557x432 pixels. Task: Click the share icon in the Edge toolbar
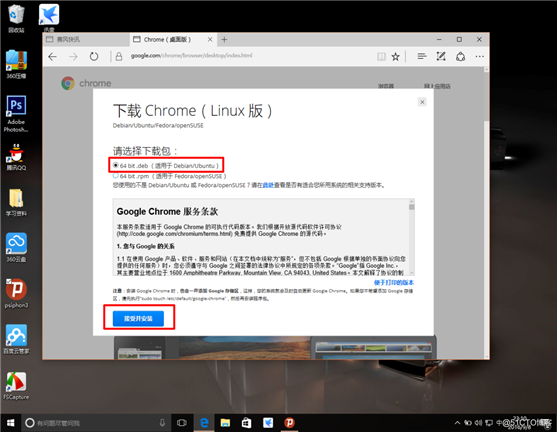[x=460, y=56]
